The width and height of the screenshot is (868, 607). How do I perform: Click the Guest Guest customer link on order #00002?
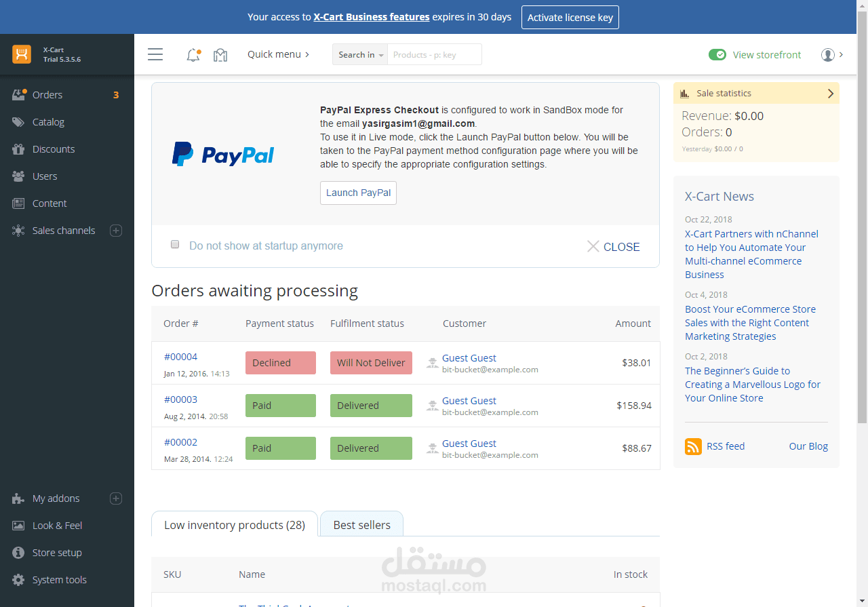point(469,443)
